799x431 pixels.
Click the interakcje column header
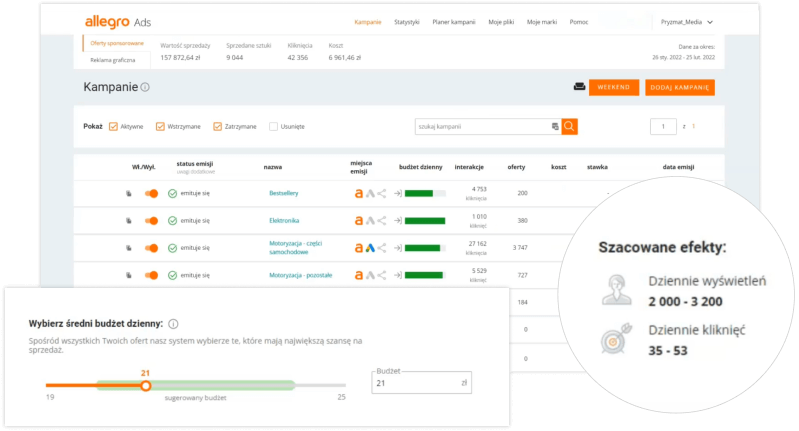pyautogui.click(x=469, y=167)
